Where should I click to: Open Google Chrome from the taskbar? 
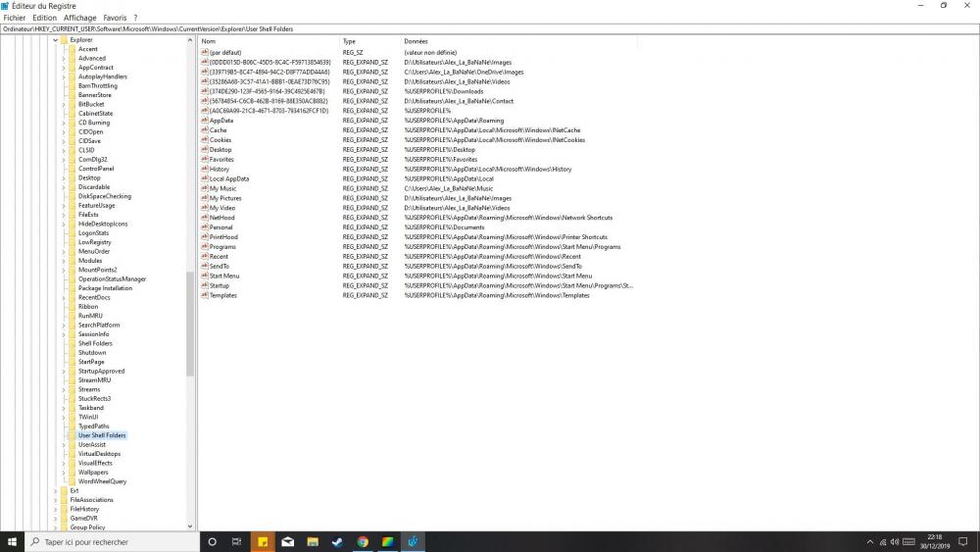pyautogui.click(x=363, y=542)
